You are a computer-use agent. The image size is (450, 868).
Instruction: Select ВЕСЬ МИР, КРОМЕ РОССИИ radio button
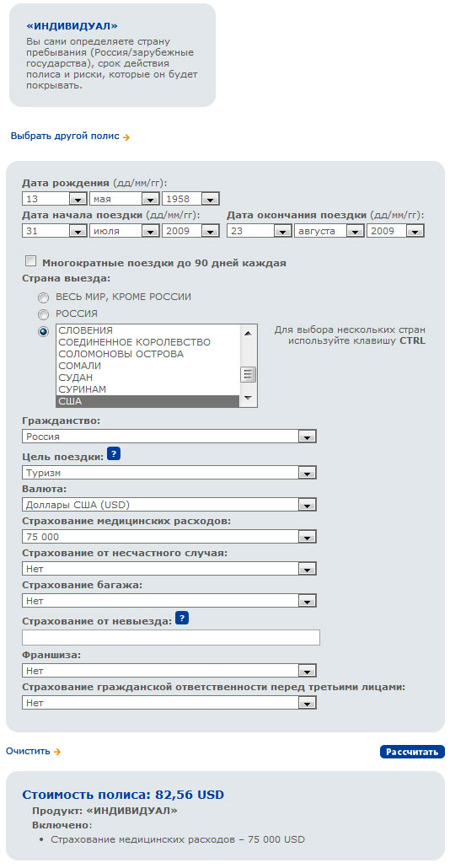click(x=43, y=297)
